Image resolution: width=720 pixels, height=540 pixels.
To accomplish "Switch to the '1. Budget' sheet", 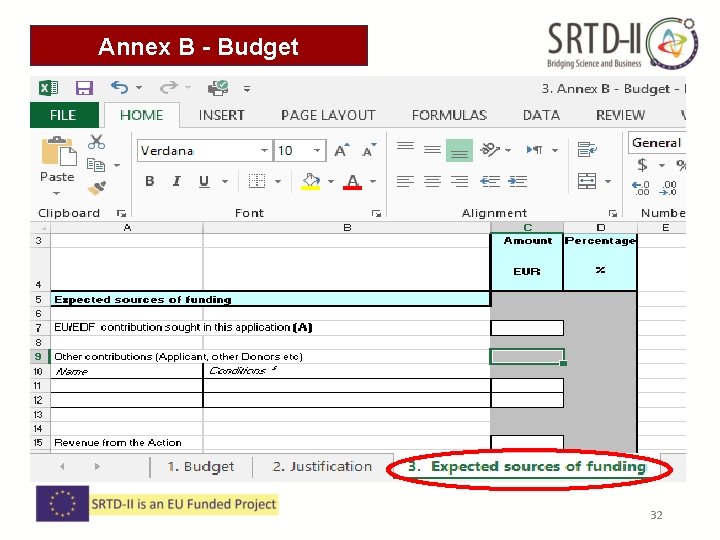I will pyautogui.click(x=201, y=467).
